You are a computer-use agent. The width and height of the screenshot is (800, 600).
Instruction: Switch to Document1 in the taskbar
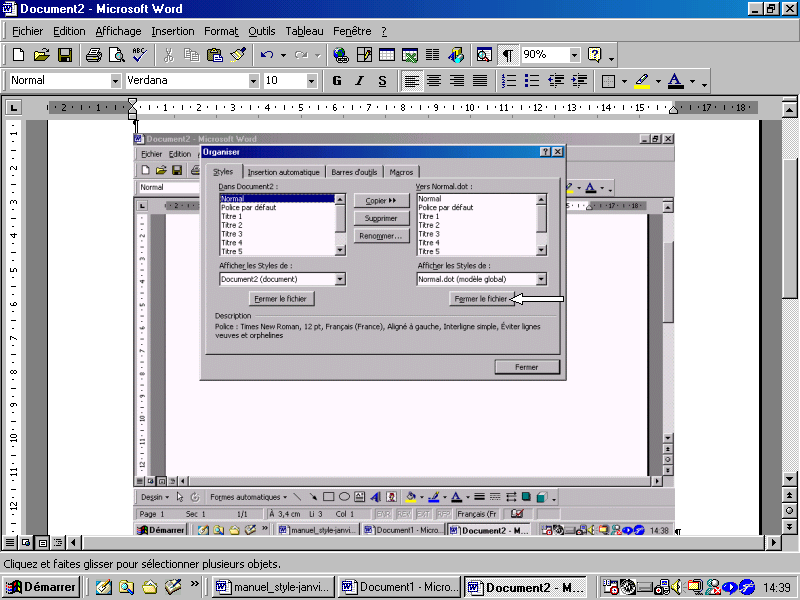pos(400,587)
